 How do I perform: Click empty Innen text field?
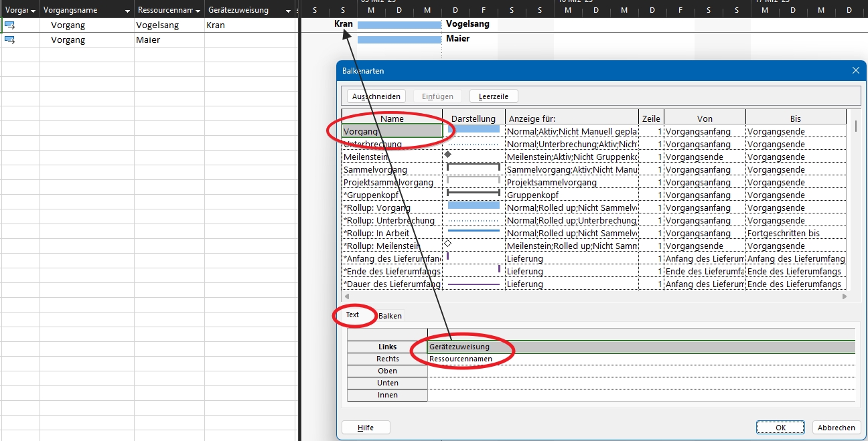click(642, 395)
